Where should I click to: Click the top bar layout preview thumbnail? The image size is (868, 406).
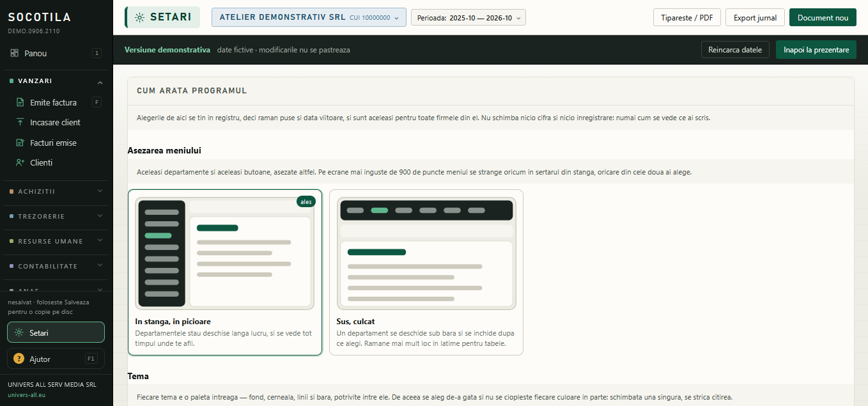[x=426, y=254]
